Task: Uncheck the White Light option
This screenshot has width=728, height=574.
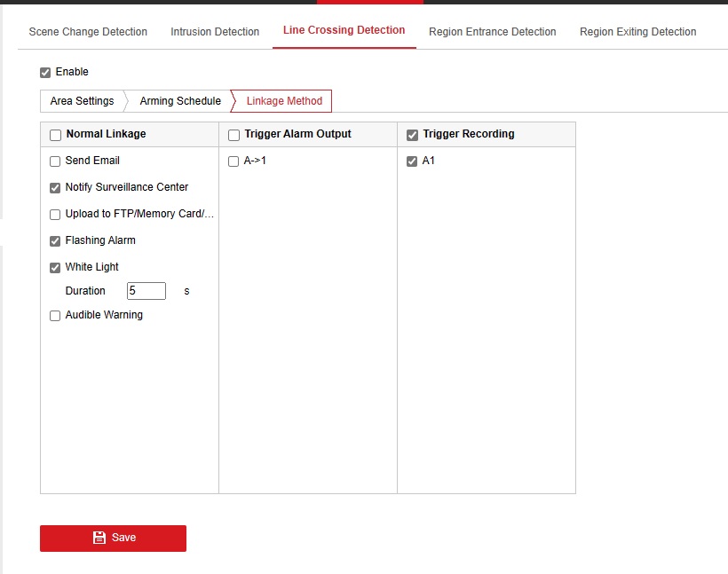Action: [x=55, y=268]
